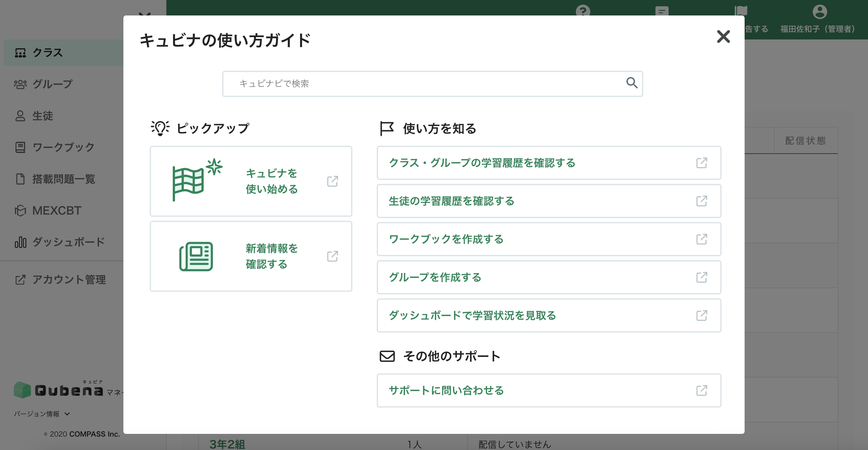Select グループ in the sidebar

coord(64,84)
